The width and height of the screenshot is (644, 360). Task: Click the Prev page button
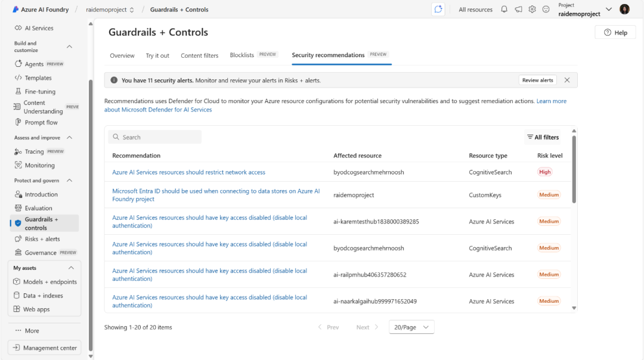[329, 327]
